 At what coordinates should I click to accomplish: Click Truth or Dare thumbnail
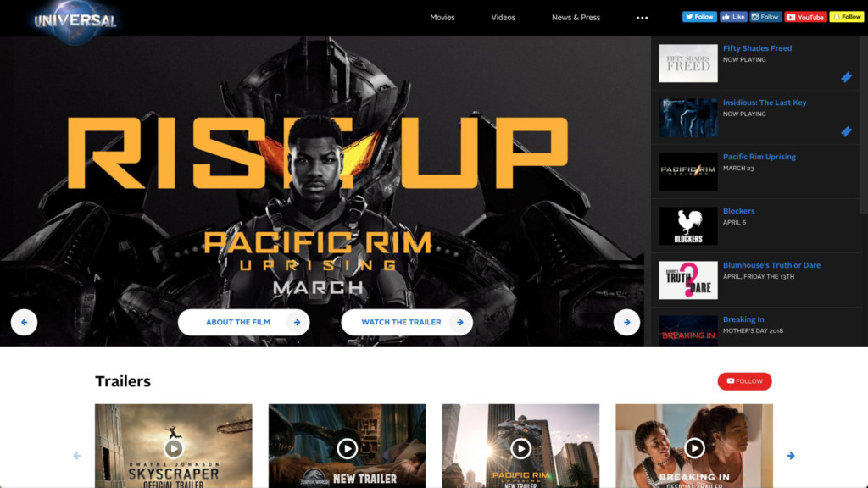[x=688, y=280]
